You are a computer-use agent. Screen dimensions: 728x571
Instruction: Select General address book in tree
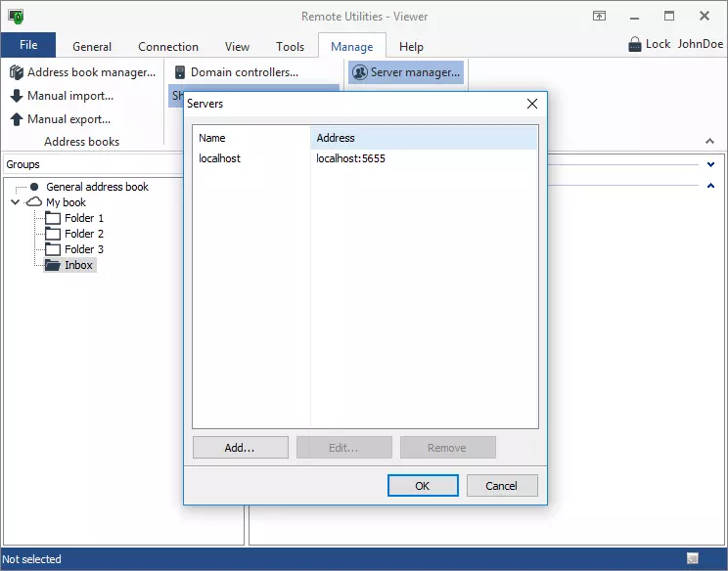(x=97, y=187)
